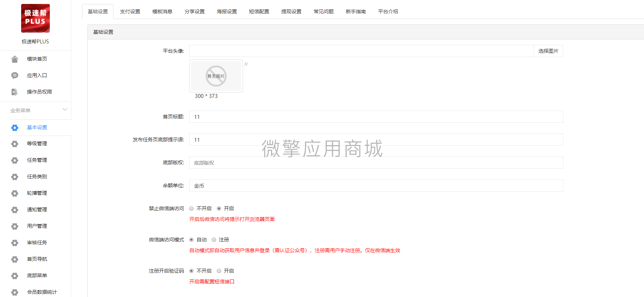Click the chat bubble icon beside 应用入口

click(x=15, y=75)
